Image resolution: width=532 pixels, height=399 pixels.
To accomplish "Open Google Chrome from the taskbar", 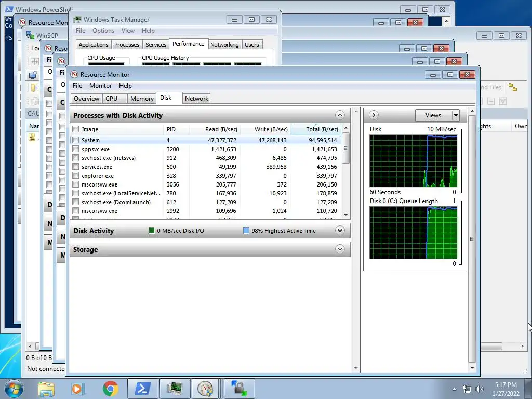I will pos(110,389).
